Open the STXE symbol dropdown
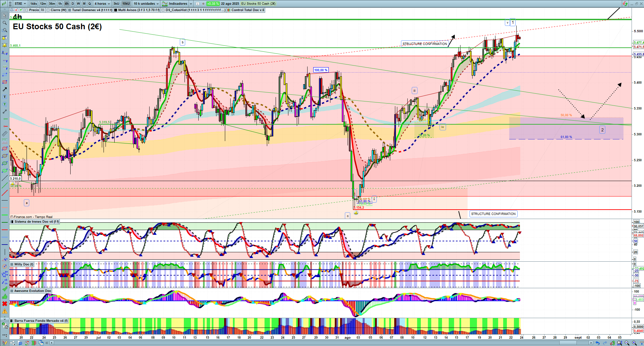Image resolution: width=644 pixels, height=346 pixels. 20,4
